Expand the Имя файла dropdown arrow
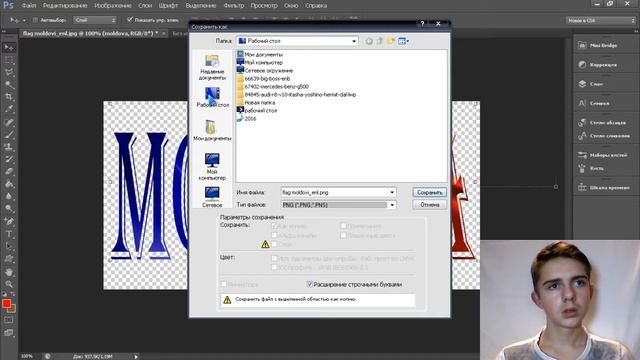Image resolution: width=640 pixels, height=360 pixels. pos(392,192)
